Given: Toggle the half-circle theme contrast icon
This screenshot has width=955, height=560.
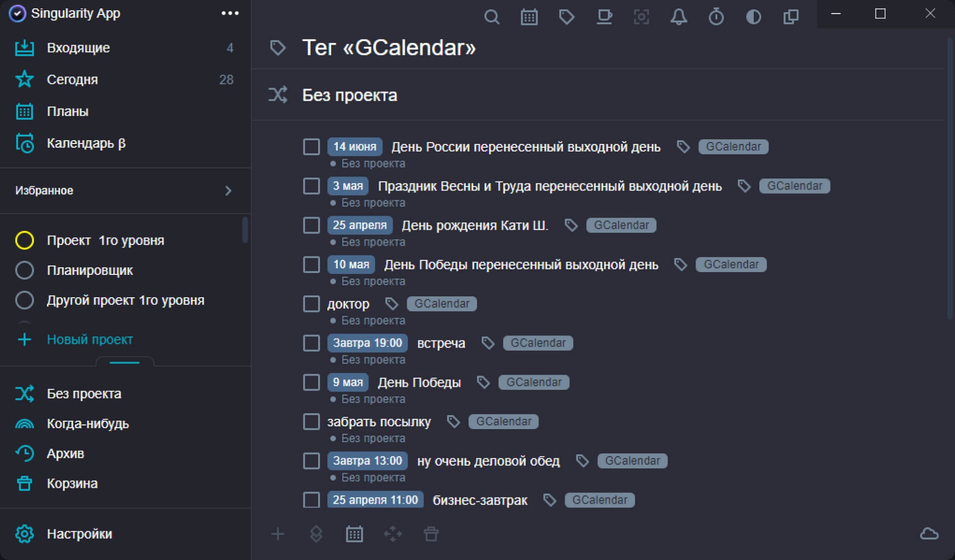Looking at the screenshot, I should pos(753,17).
